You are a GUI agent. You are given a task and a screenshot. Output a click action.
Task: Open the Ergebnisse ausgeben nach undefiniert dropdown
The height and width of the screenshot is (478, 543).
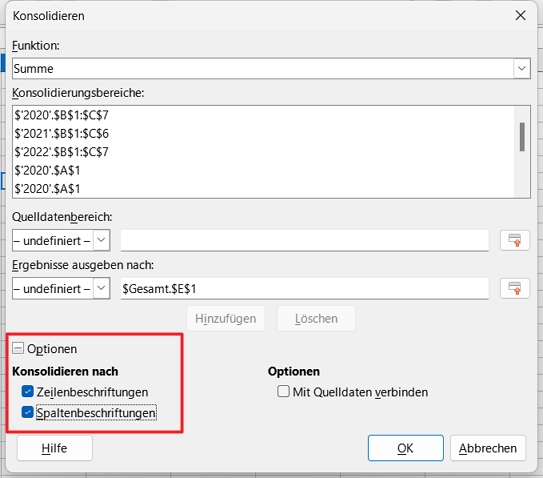point(101,288)
